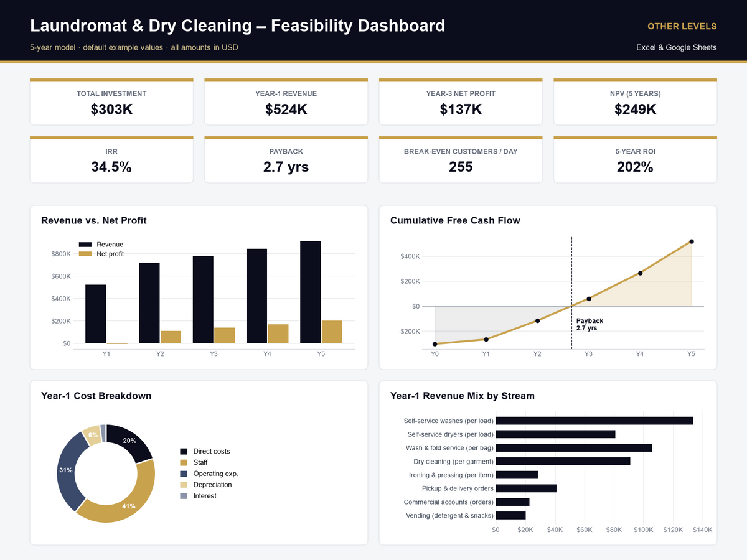Click the Y3 Revenue bar

(x=203, y=300)
